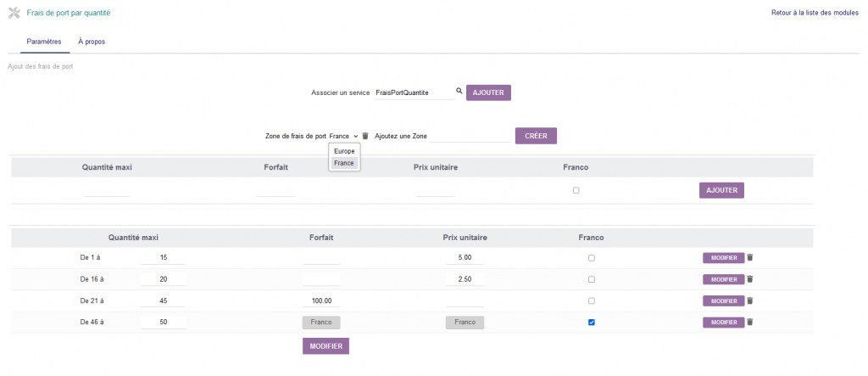Choose France in the zone list
Screen dimensions: 868x376
click(x=344, y=163)
